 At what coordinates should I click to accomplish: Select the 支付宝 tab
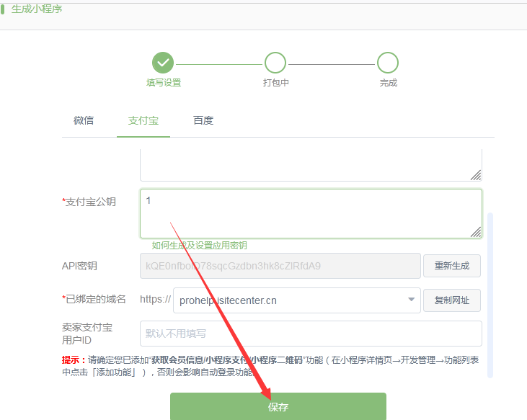(143, 120)
